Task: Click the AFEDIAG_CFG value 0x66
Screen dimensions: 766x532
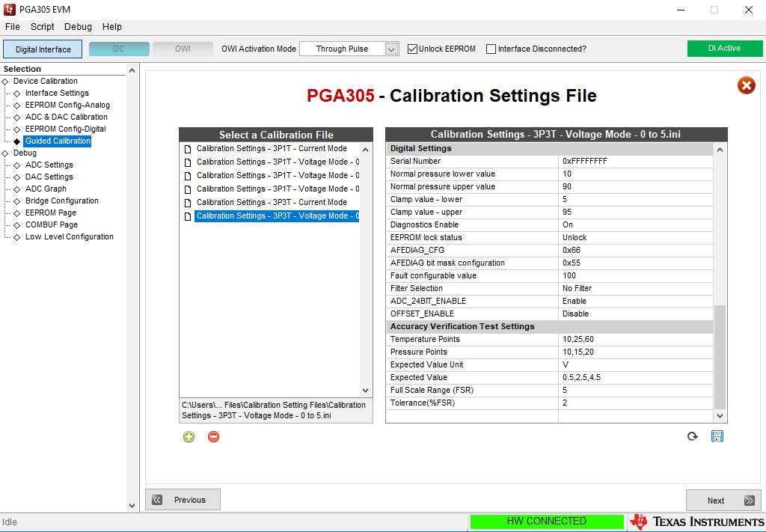Action: pyautogui.click(x=572, y=250)
